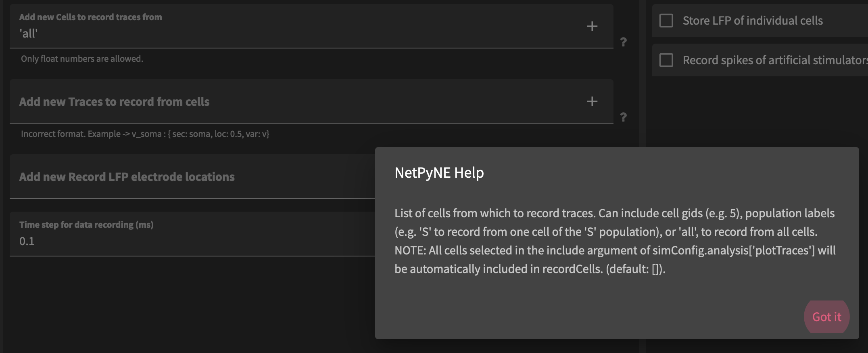This screenshot has height=353, width=868.
Task: Open help for Cells to record field
Action: [624, 42]
